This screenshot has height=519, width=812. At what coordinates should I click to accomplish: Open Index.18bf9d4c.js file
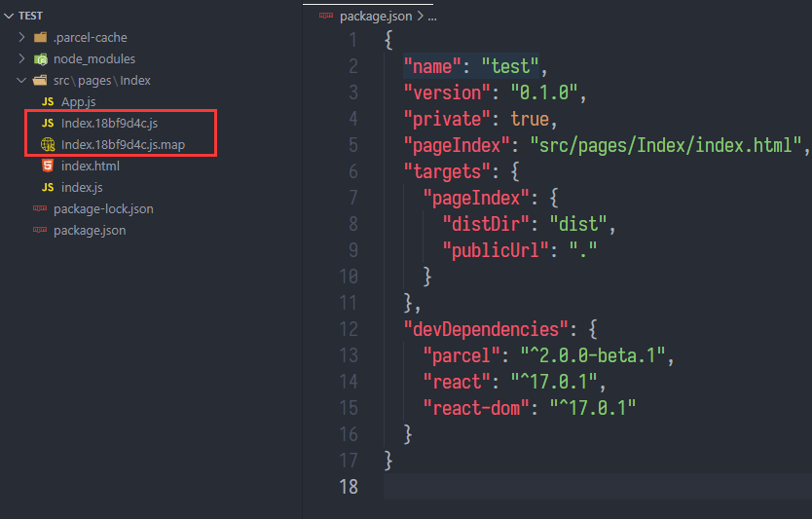coord(109,124)
